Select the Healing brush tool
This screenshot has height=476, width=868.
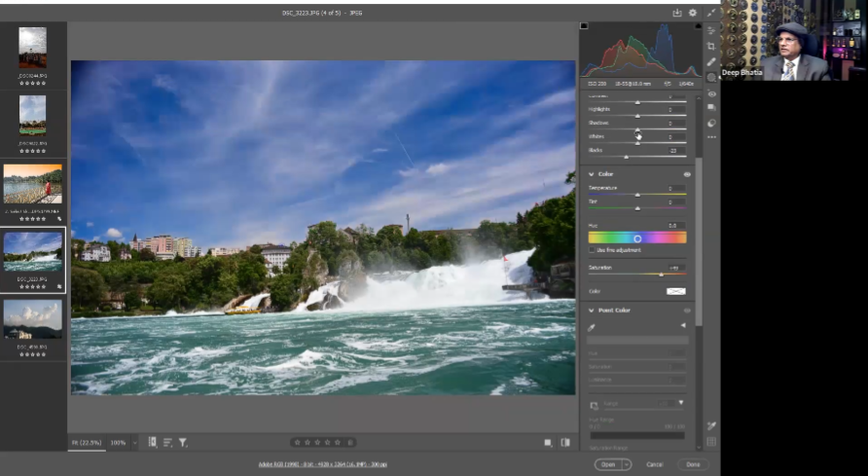pyautogui.click(x=711, y=61)
